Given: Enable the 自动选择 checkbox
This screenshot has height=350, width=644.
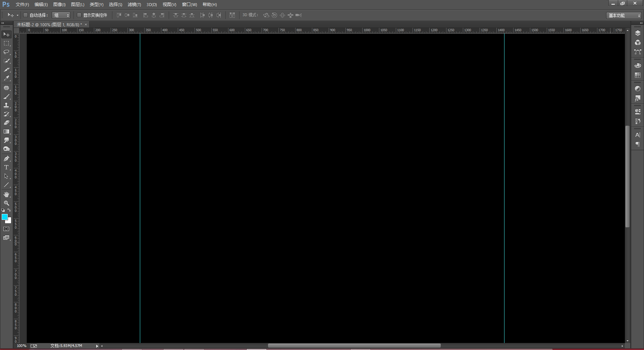Looking at the screenshot, I should point(25,15).
